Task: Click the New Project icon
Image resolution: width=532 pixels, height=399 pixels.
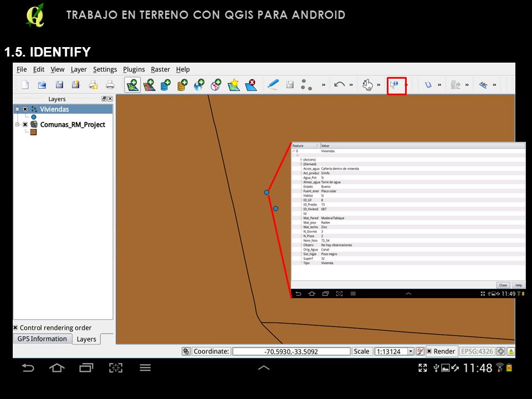Action: pos(25,84)
